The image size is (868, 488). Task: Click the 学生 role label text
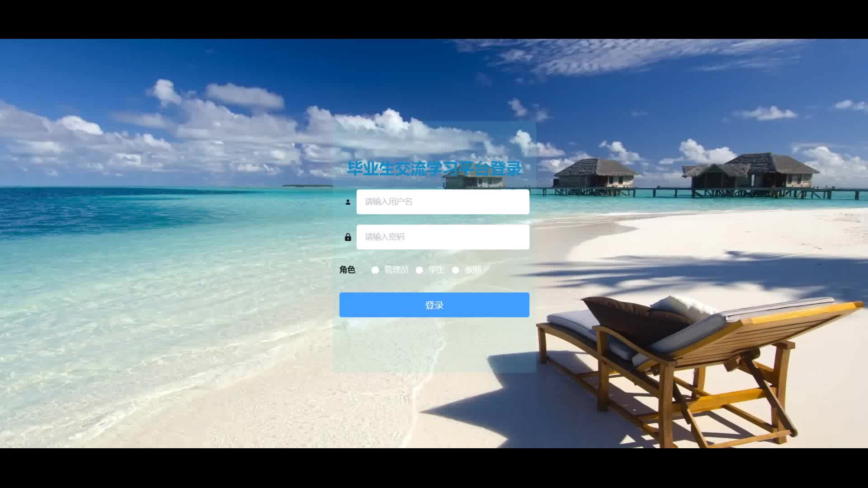tap(436, 270)
